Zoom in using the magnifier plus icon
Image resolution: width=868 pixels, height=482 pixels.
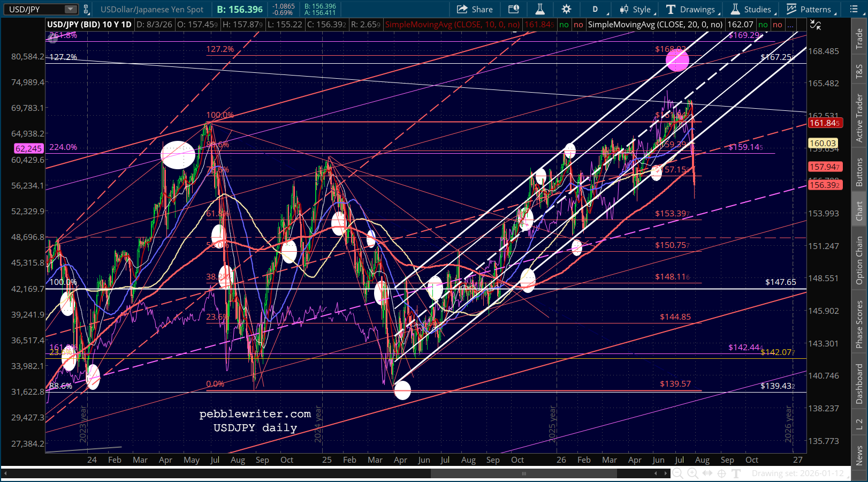click(x=692, y=473)
